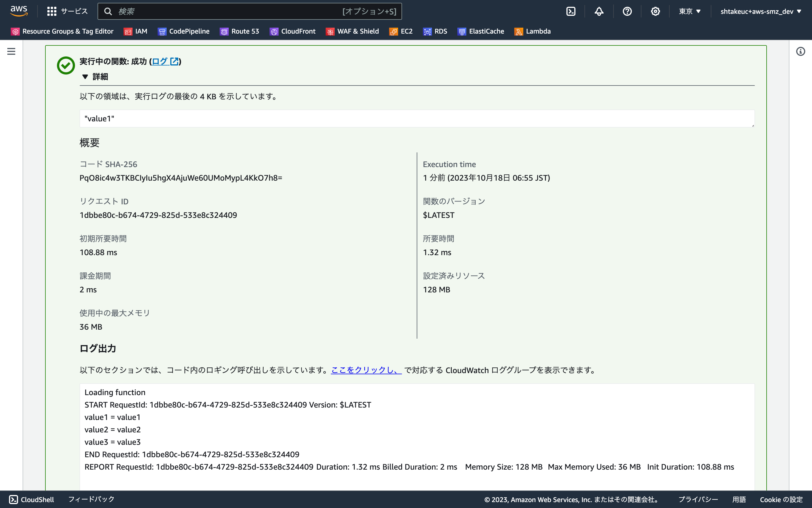
Task: Click the RDS service icon
Action: (x=427, y=32)
